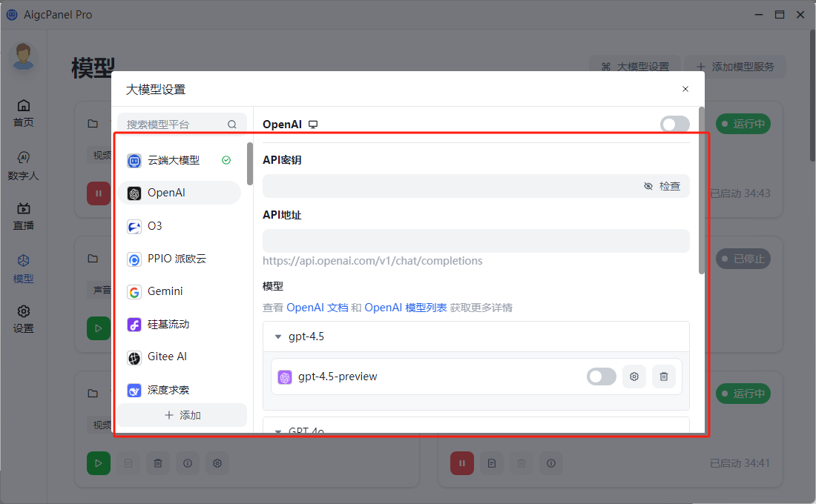This screenshot has width=816, height=504.
Task: Open the OpenAI 模型列表 link
Action: click(405, 308)
